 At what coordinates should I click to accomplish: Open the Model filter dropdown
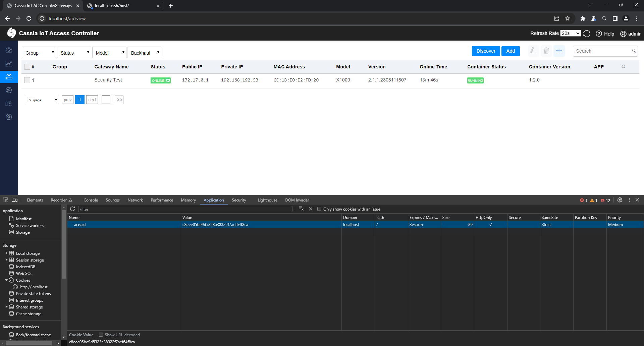(109, 53)
